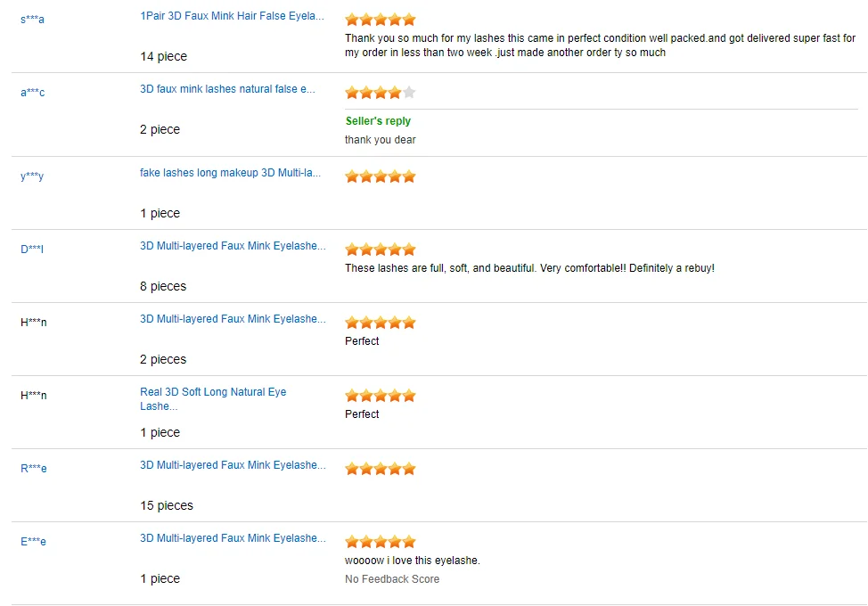Click the four-star rating on a***c's review
Image resolution: width=868 pixels, height=606 pixels.
click(x=381, y=93)
